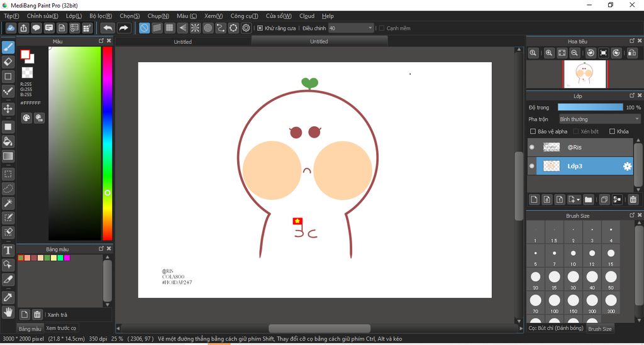Viewport: 644px width, 345px height.
Task: Select the Hand pan tool
Action: (8, 312)
